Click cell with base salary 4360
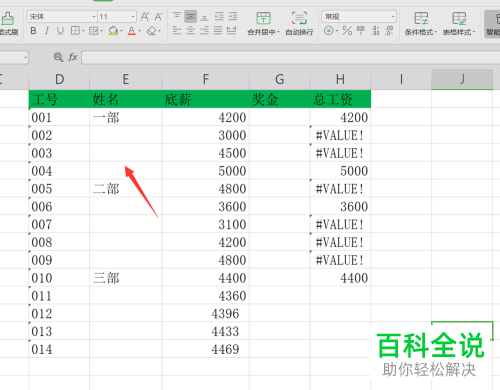 coord(206,296)
